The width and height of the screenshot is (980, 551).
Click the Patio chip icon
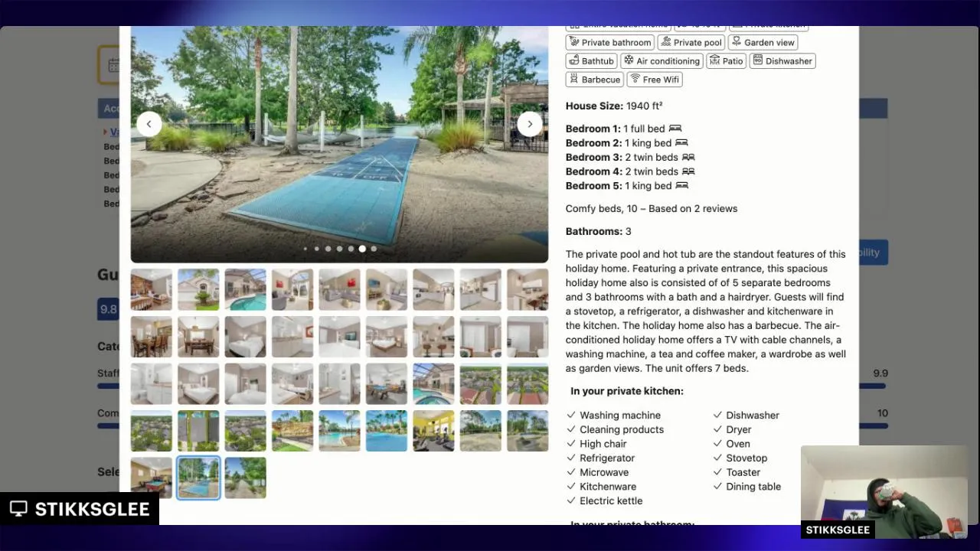(714, 60)
